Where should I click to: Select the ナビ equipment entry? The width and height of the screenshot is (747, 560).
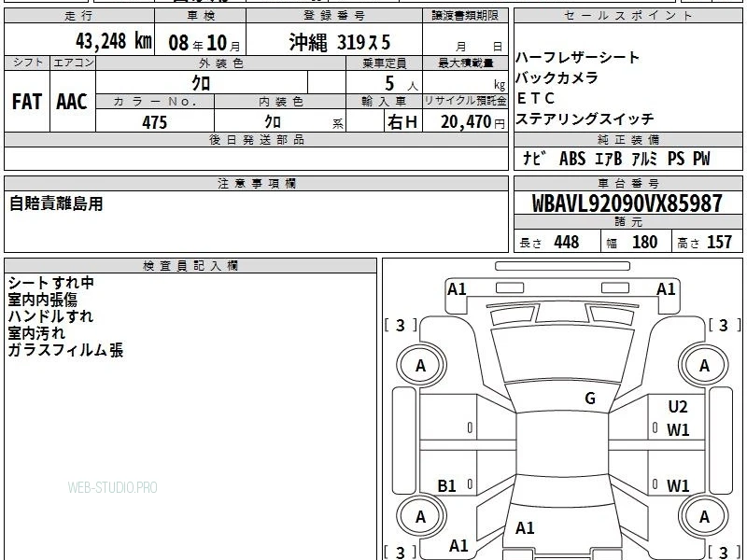tap(533, 158)
